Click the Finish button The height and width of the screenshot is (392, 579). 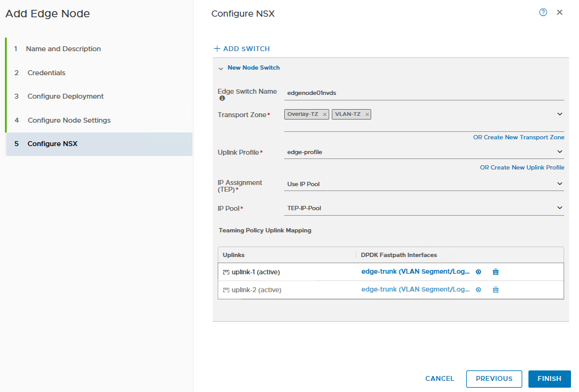[549, 378]
